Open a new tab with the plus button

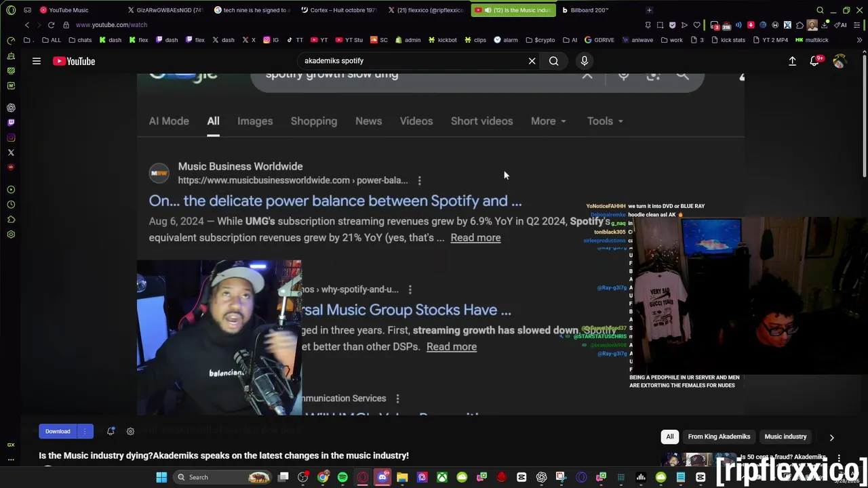(649, 10)
